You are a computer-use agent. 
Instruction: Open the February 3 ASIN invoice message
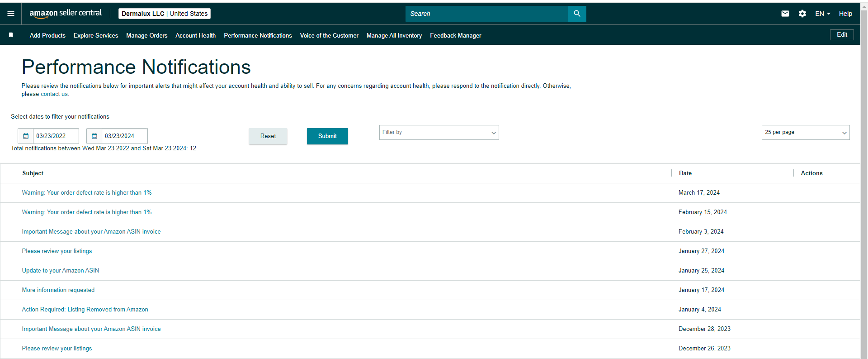(91, 232)
